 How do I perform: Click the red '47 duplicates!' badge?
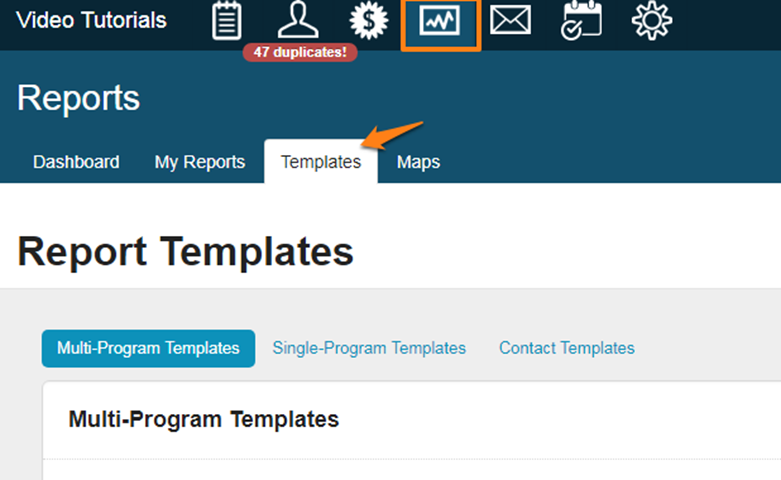(300, 52)
